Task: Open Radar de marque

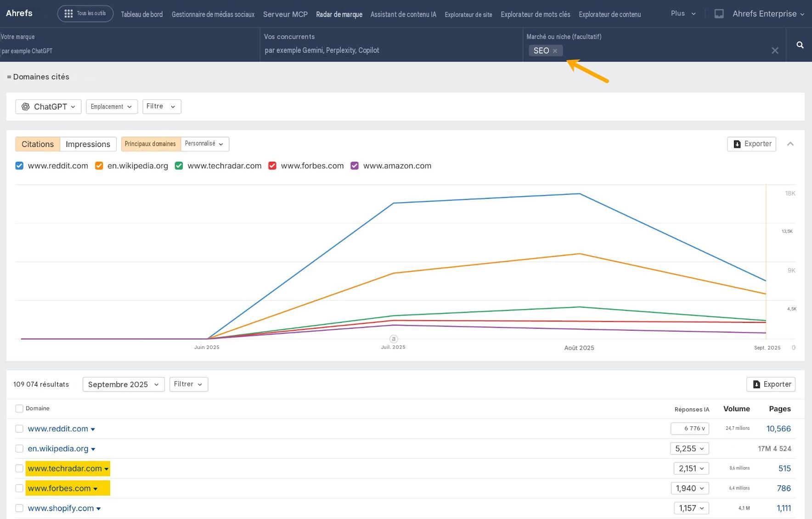Action: coord(339,14)
